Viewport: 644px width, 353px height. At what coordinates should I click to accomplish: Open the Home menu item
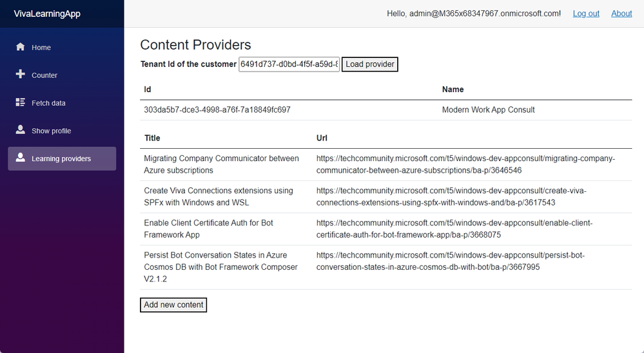point(62,47)
